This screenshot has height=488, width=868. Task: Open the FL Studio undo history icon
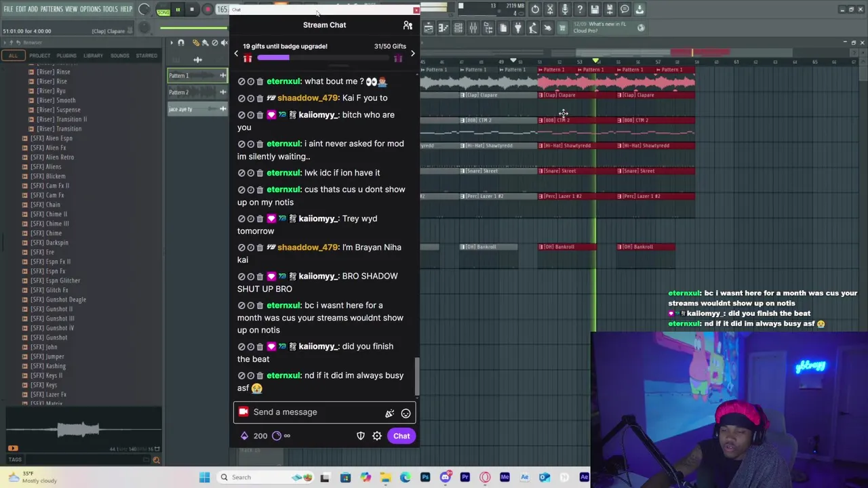point(535,9)
